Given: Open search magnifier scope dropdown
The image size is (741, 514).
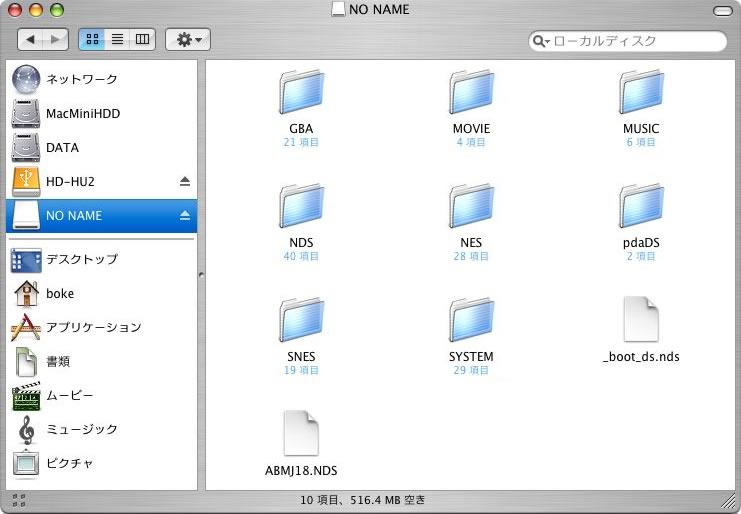Looking at the screenshot, I should (x=541, y=42).
